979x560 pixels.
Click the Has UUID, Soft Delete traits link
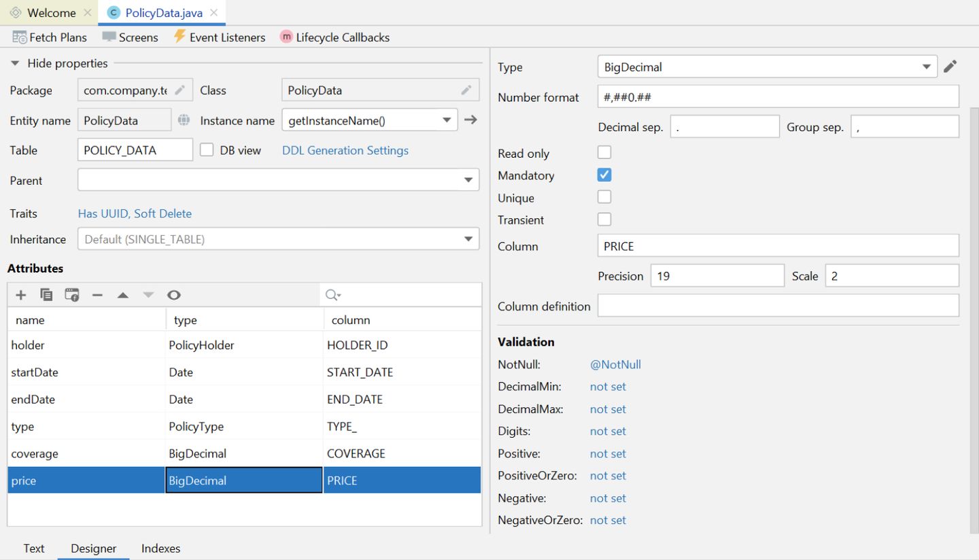click(135, 213)
